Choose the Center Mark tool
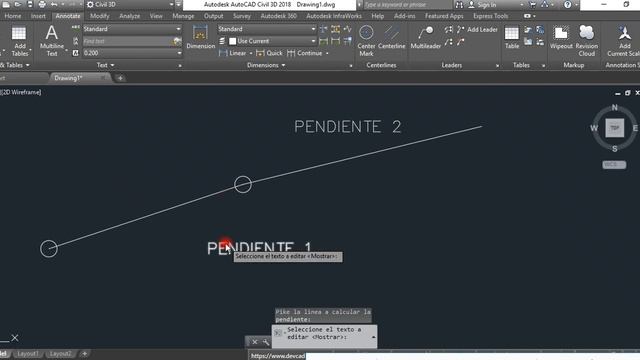This screenshot has height=360, width=640. pos(366,40)
